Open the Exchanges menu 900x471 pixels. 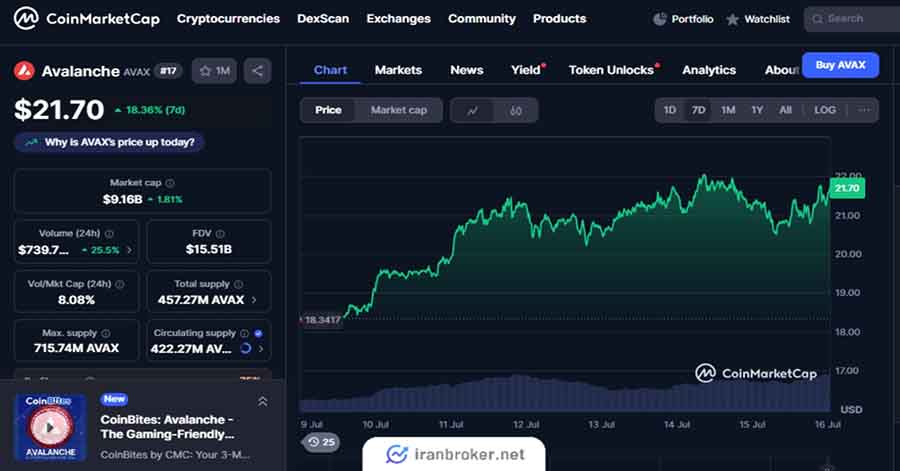398,18
